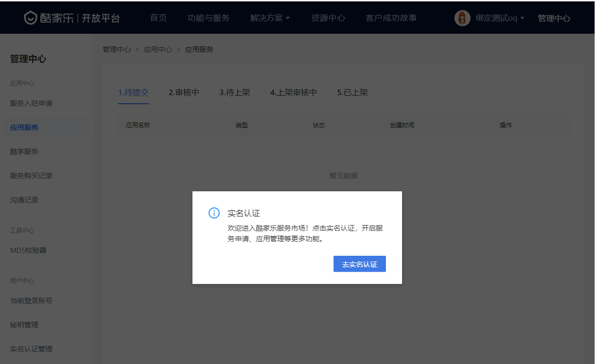Click 应用中心 in the breadcrumb
This screenshot has height=364, width=595.
(x=158, y=49)
